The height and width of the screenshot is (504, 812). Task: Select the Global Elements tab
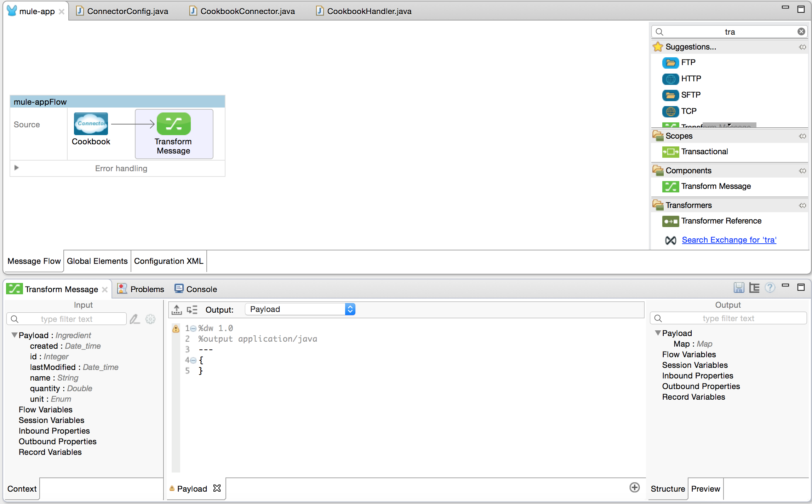click(97, 261)
